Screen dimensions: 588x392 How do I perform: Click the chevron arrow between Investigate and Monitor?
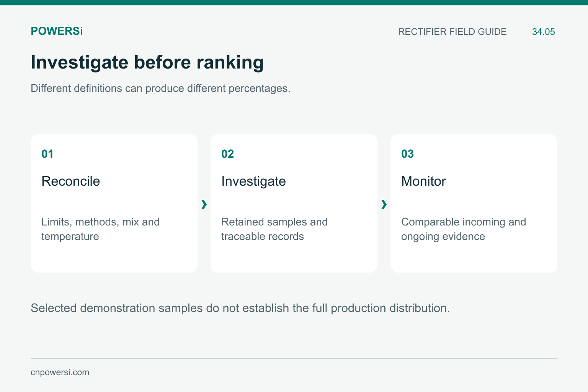click(x=384, y=204)
